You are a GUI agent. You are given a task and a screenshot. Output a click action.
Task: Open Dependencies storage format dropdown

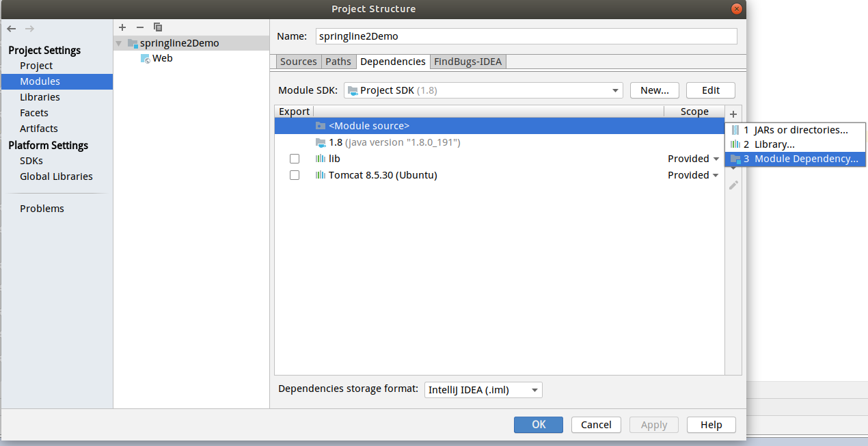483,390
